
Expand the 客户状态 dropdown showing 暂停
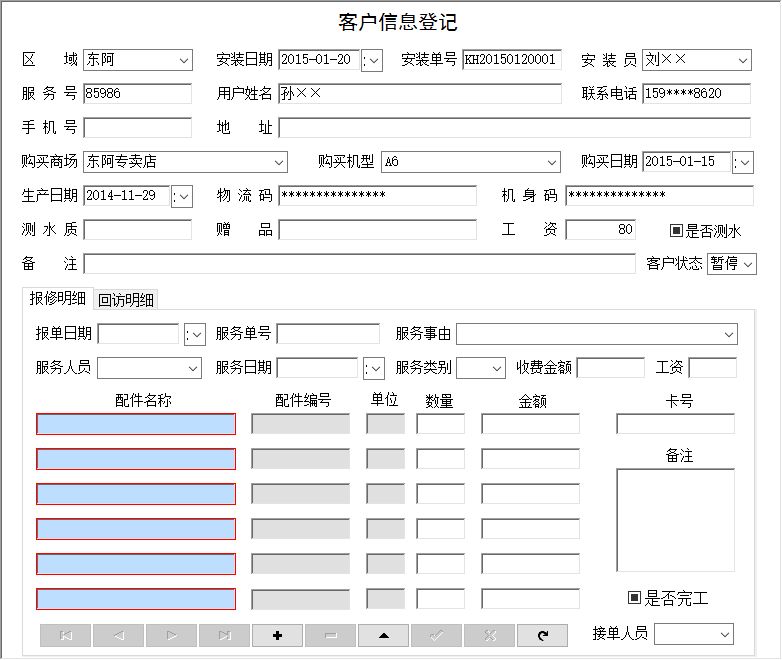(748, 264)
